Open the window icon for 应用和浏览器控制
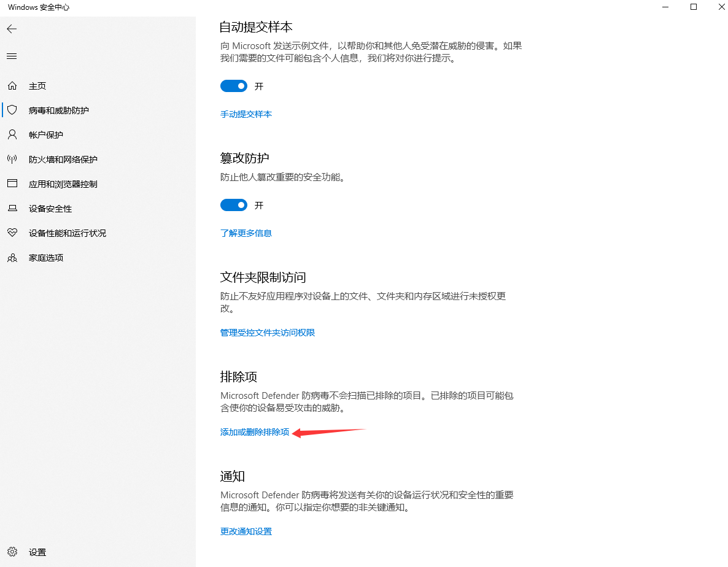The height and width of the screenshot is (567, 728). click(12, 184)
